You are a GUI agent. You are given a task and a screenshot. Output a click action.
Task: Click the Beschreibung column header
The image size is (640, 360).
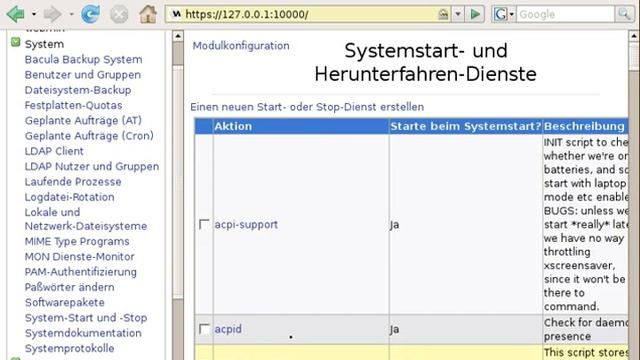[584, 126]
